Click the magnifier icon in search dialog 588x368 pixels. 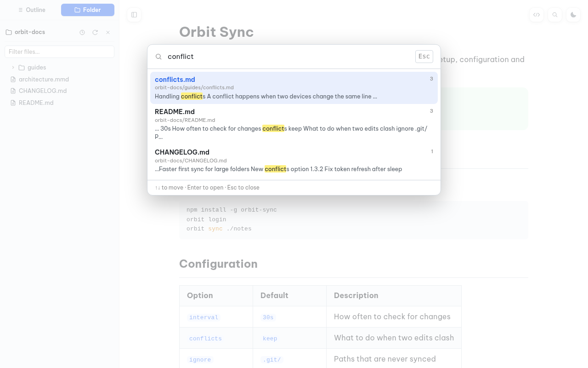[158, 57]
